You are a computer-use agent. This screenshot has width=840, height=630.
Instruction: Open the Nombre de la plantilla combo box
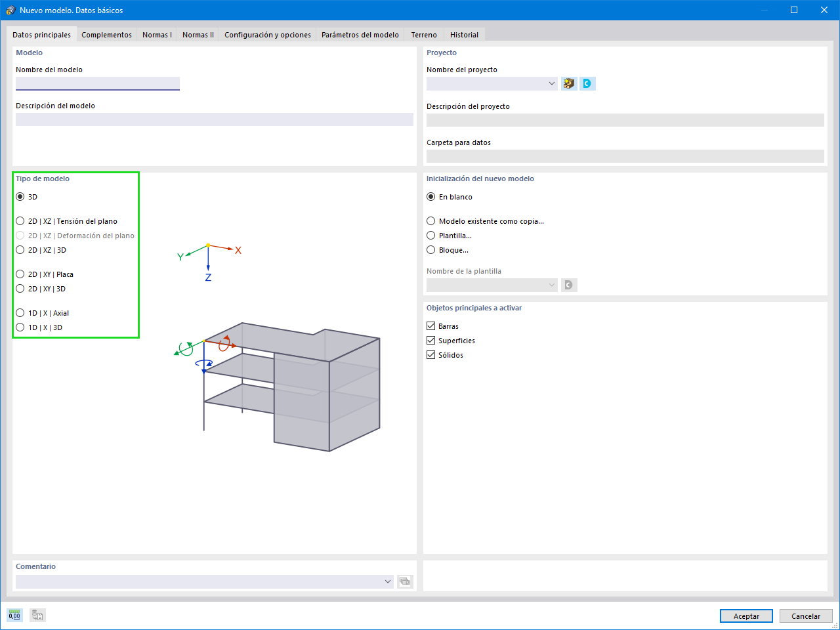(551, 285)
